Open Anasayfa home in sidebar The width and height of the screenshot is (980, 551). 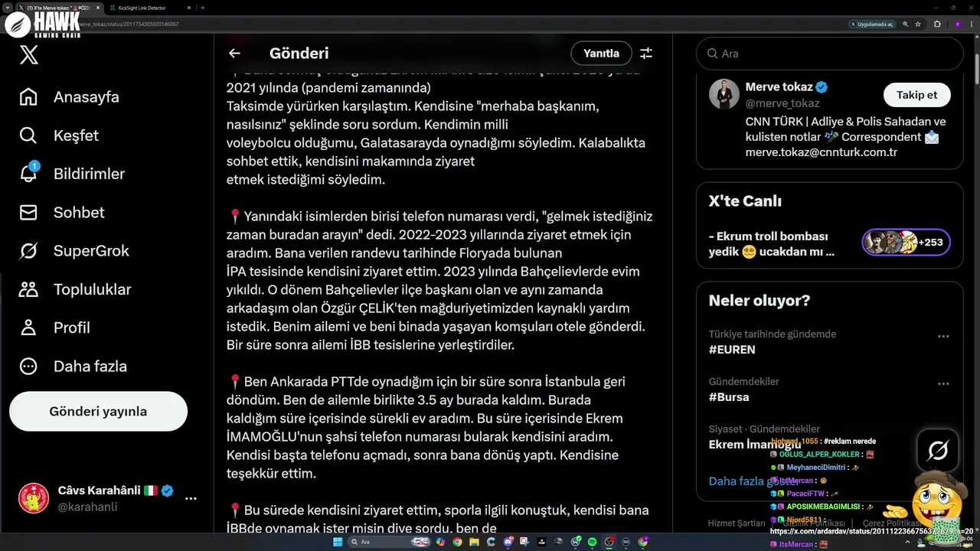tap(69, 97)
